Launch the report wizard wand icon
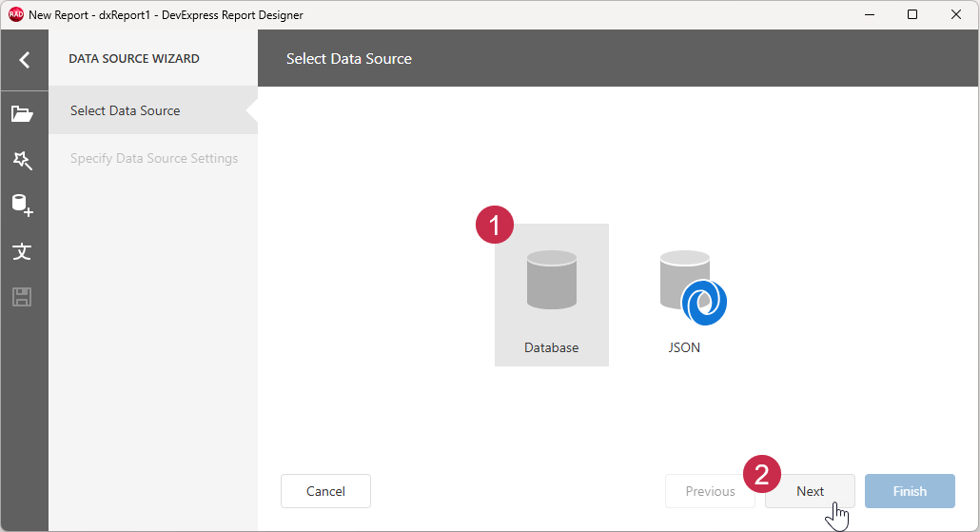The width and height of the screenshot is (980, 532). [23, 160]
